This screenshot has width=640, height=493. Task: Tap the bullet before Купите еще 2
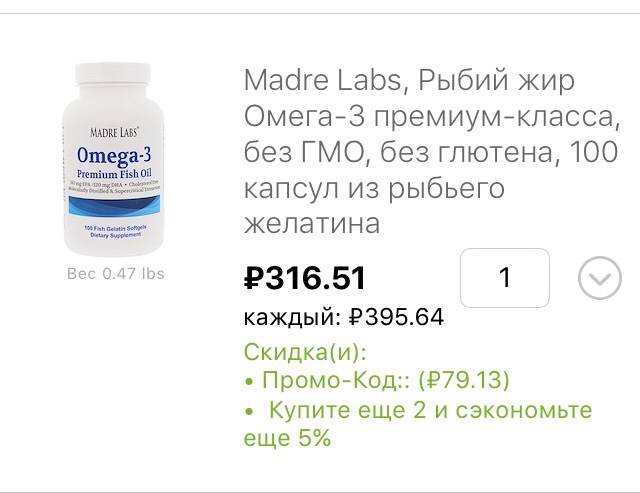coord(249,411)
